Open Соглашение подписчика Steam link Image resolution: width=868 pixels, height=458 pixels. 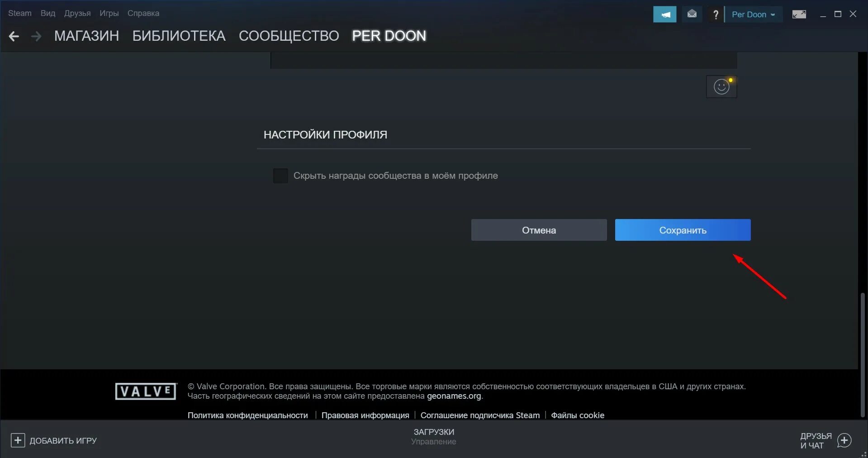480,415
